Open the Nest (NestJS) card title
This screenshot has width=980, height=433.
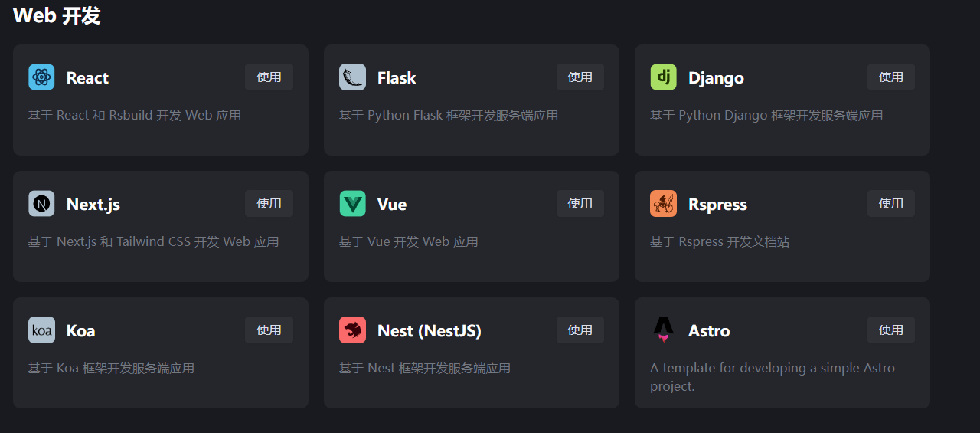coord(429,331)
